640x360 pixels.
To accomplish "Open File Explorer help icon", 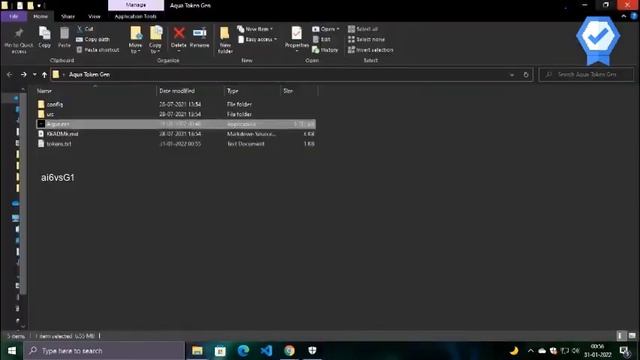I will click(x=634, y=16).
